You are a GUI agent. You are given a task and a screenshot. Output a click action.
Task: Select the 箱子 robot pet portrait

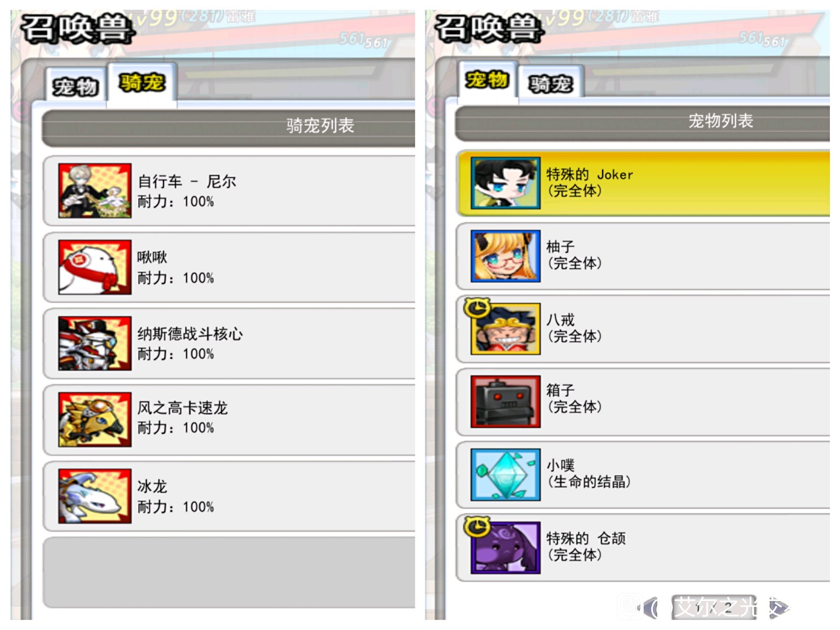pos(506,402)
